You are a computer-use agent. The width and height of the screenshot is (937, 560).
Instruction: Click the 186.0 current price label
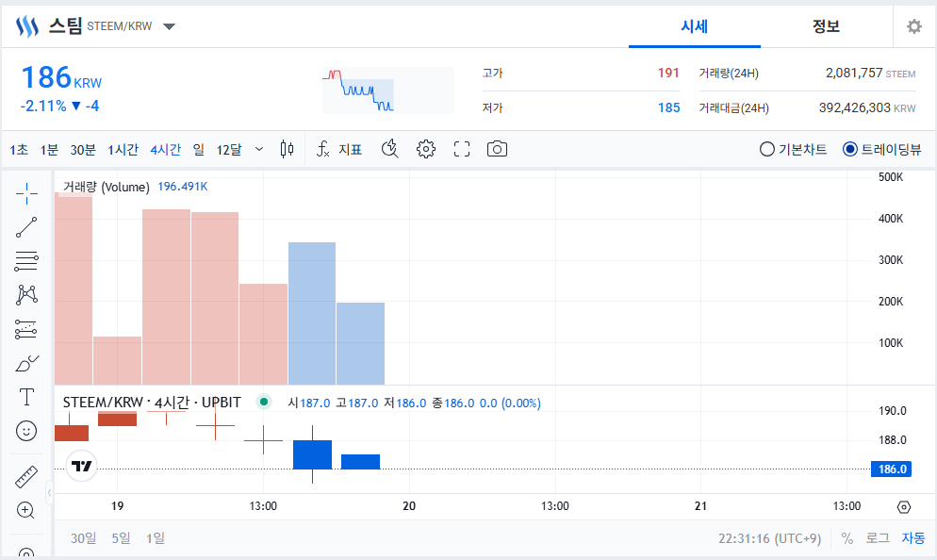pos(892,469)
